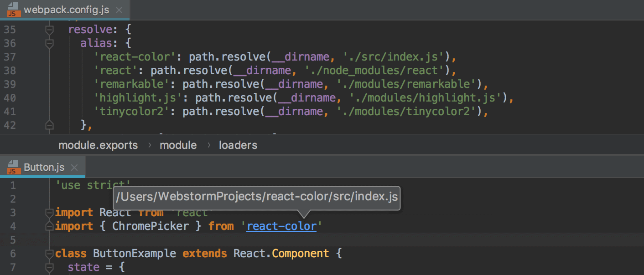The height and width of the screenshot is (275, 644).
Task: Collapse the ButtonExample class fold marker
Action: pos(49,253)
